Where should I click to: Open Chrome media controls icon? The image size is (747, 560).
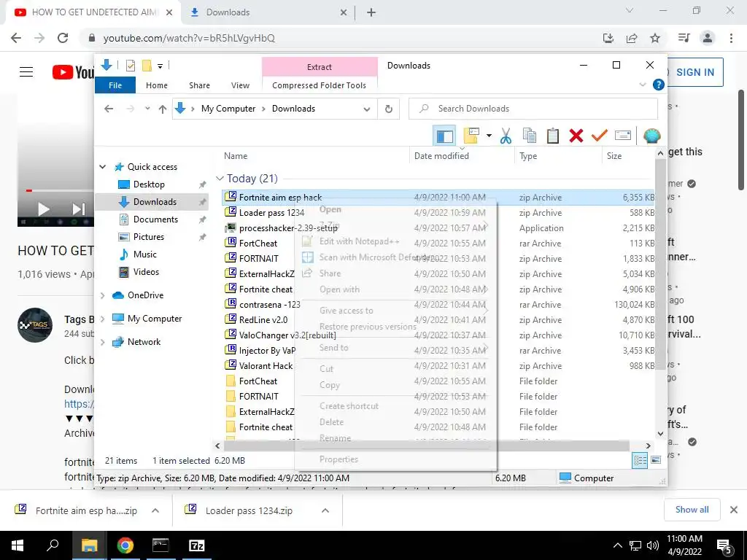pos(684,38)
